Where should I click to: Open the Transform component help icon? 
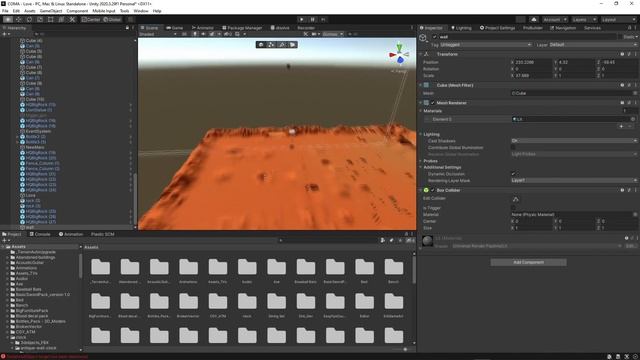pyautogui.click(x=622, y=54)
